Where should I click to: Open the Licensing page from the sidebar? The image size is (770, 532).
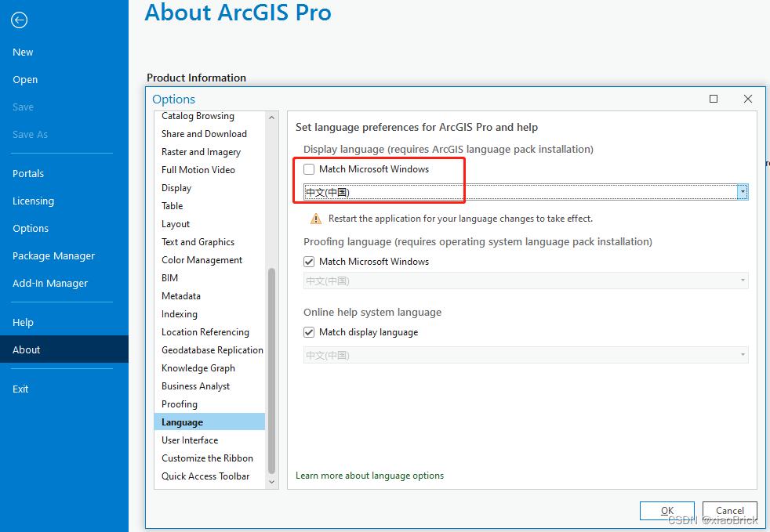coord(33,201)
